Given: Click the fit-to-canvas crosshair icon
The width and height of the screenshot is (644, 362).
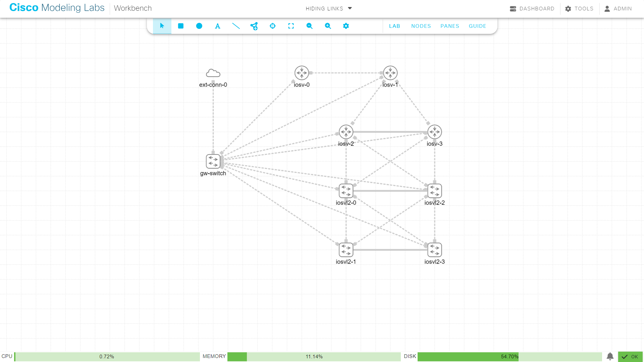Looking at the screenshot, I should [x=273, y=26].
